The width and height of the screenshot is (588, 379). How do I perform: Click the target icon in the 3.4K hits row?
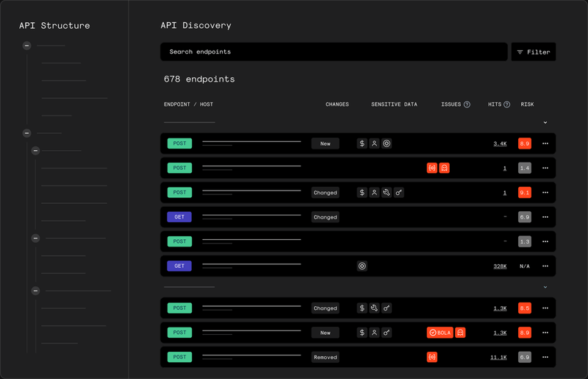[387, 144]
